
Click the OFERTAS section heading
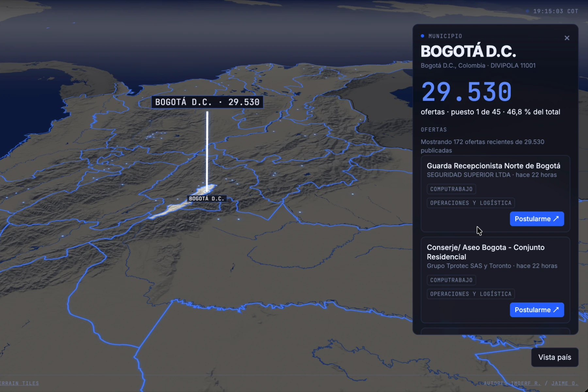pyautogui.click(x=434, y=130)
